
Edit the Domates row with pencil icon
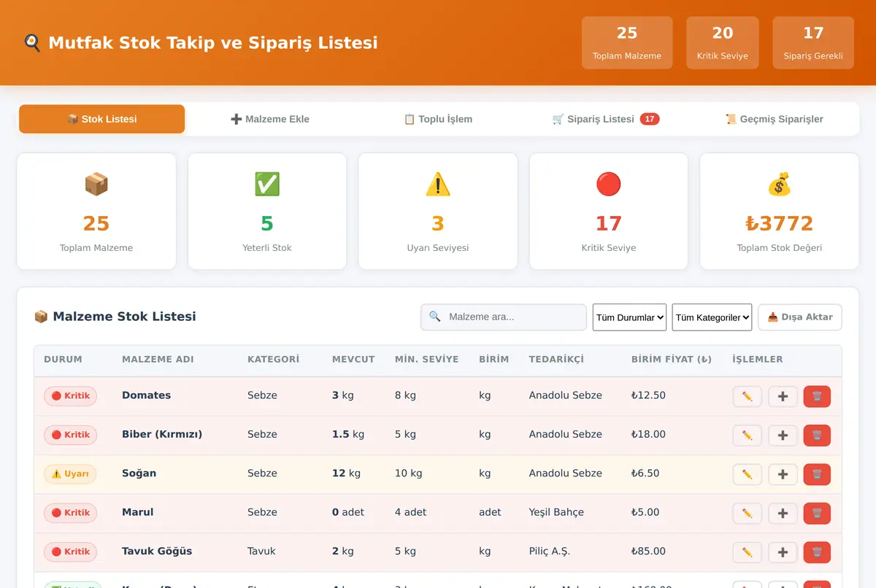(747, 396)
